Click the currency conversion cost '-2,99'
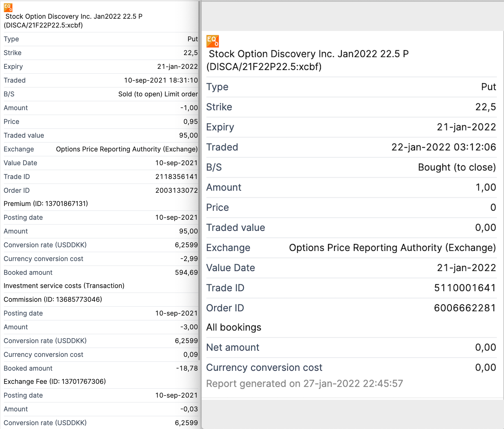The width and height of the screenshot is (504, 429). [x=189, y=259]
